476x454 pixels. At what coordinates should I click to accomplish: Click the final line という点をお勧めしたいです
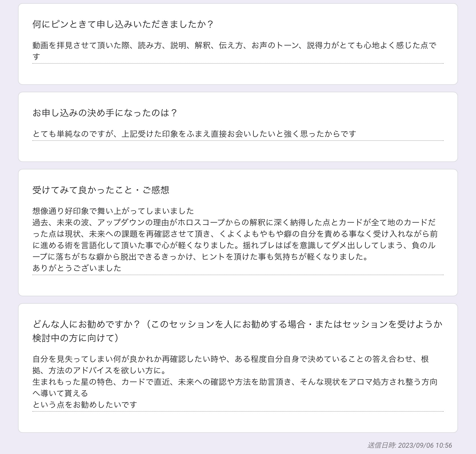click(85, 405)
